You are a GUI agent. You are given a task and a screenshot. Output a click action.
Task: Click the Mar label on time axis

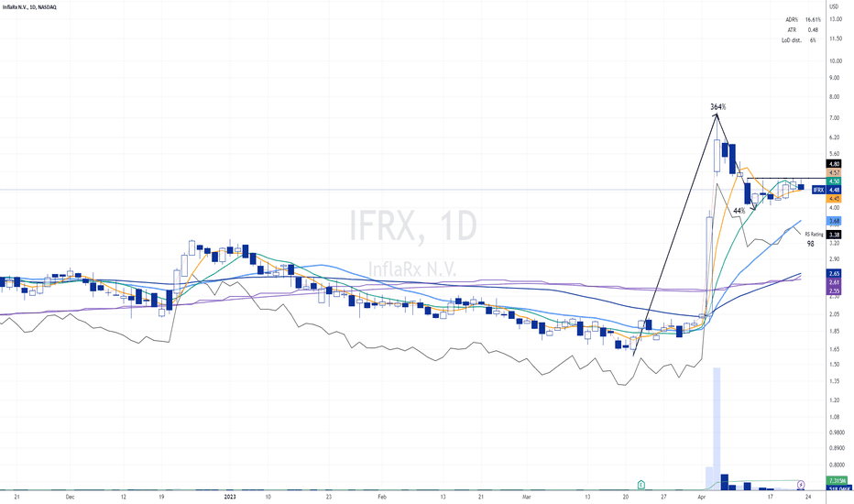point(526,497)
